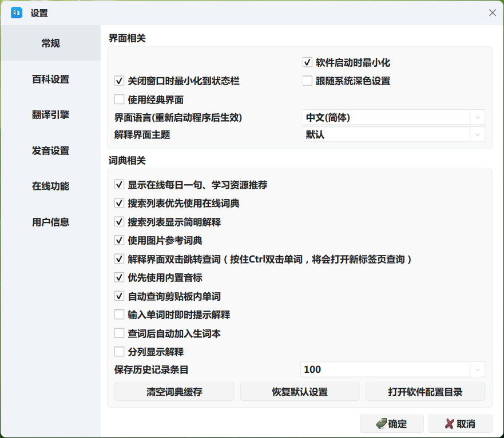
Task: Close the 设置 dialog window
Action: click(492, 13)
